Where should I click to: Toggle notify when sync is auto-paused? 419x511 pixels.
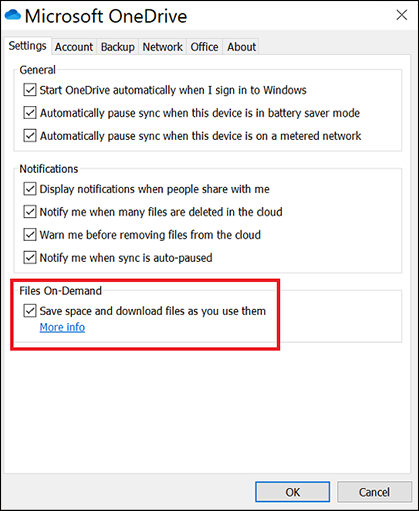[x=30, y=258]
